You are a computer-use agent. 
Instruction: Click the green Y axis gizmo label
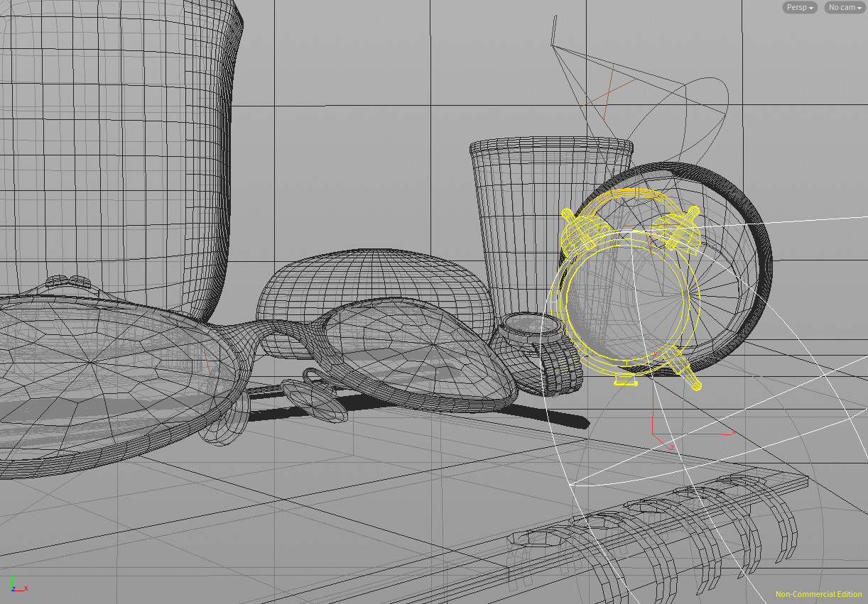[13, 576]
